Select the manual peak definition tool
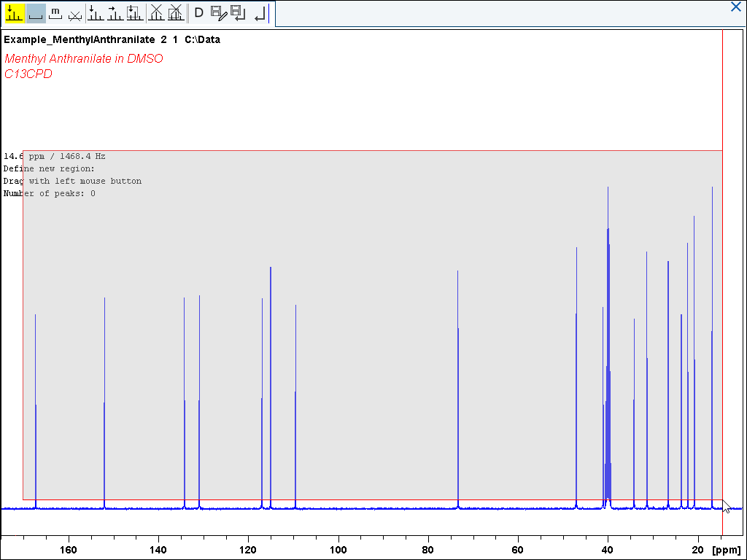Image resolution: width=747 pixels, height=560 pixels. pos(96,13)
